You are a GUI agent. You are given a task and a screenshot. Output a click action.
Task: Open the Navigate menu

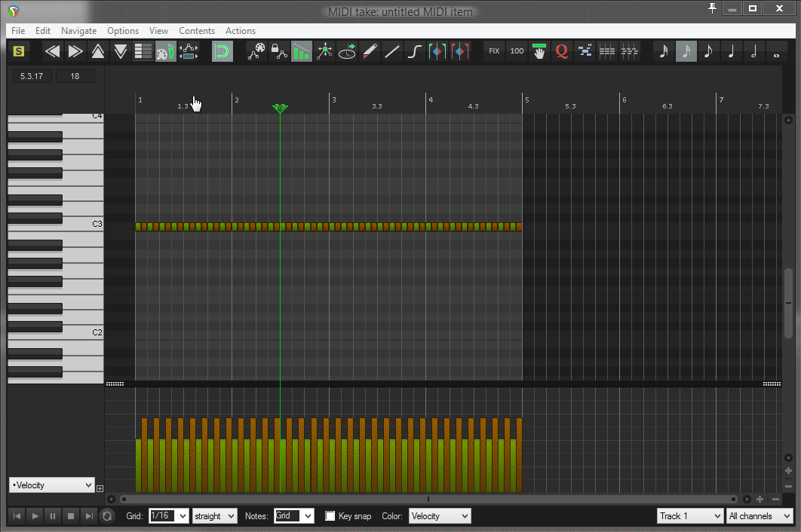click(78, 31)
